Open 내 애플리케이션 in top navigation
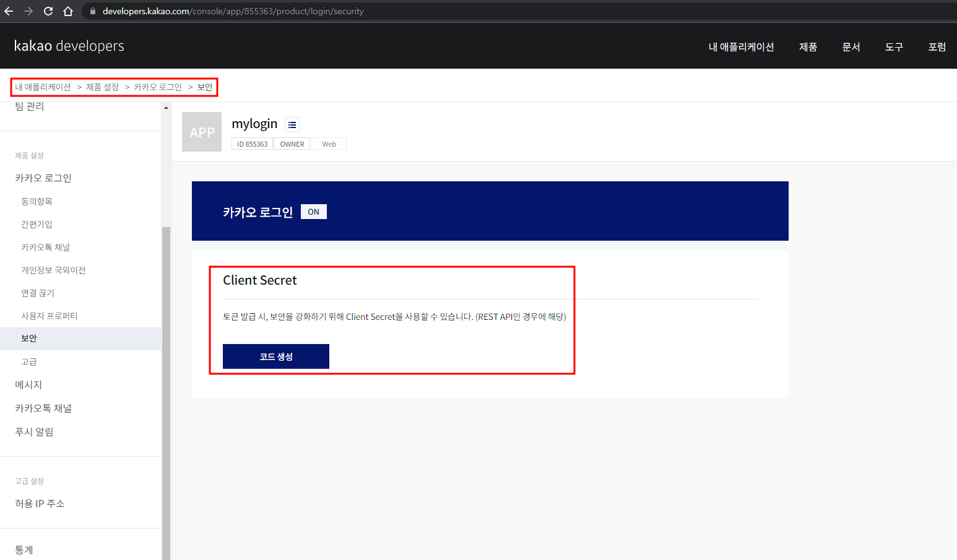This screenshot has width=957, height=560. [741, 47]
